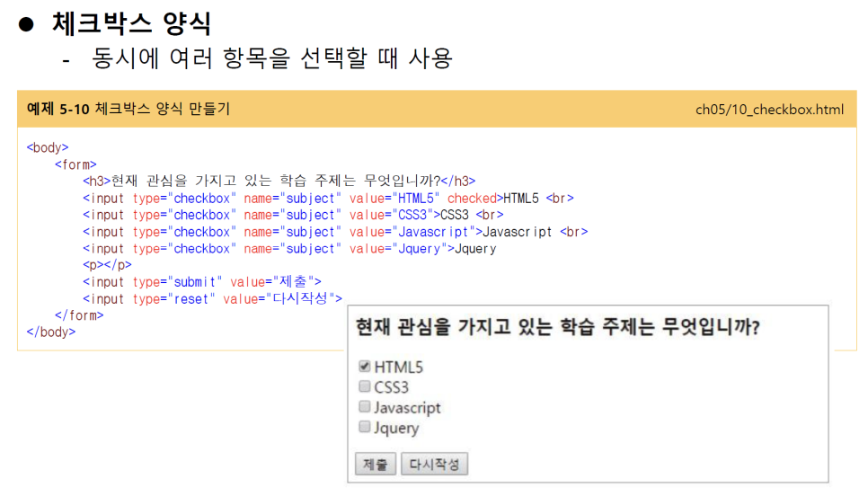Click the opening <body> tag in code
Viewport: 868px width, 496px height.
point(48,147)
